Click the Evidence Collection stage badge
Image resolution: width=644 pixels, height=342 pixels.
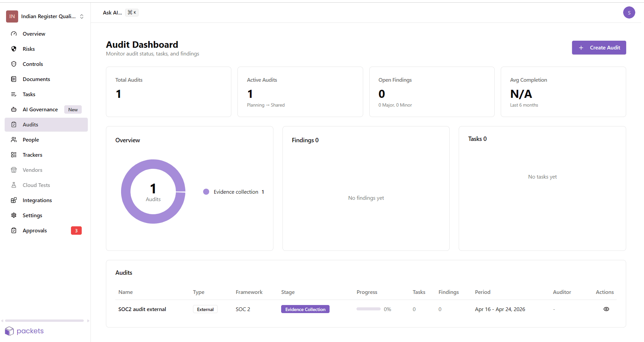click(x=305, y=309)
